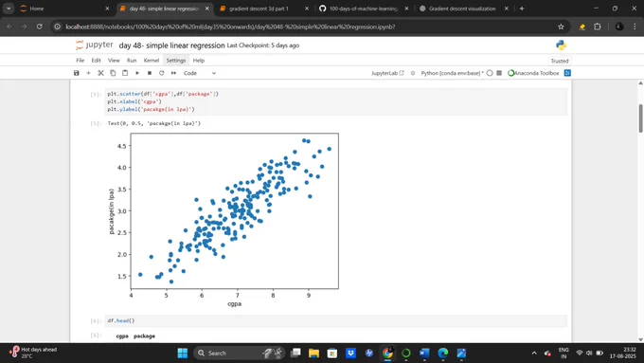This screenshot has width=644, height=363.
Task: Open the weather widget 'Hot days ahead'
Action: [33, 353]
